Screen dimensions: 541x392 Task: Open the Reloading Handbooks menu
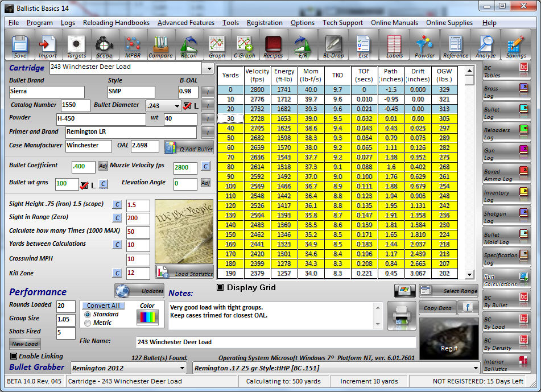(x=116, y=23)
